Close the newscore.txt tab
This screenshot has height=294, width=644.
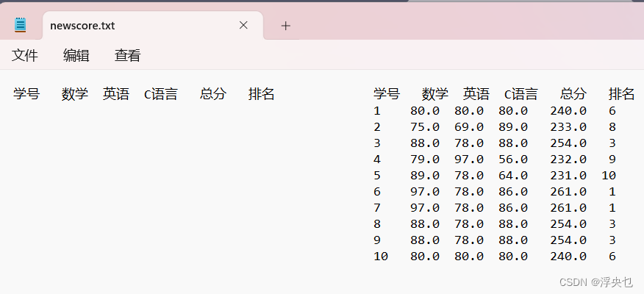pos(243,26)
